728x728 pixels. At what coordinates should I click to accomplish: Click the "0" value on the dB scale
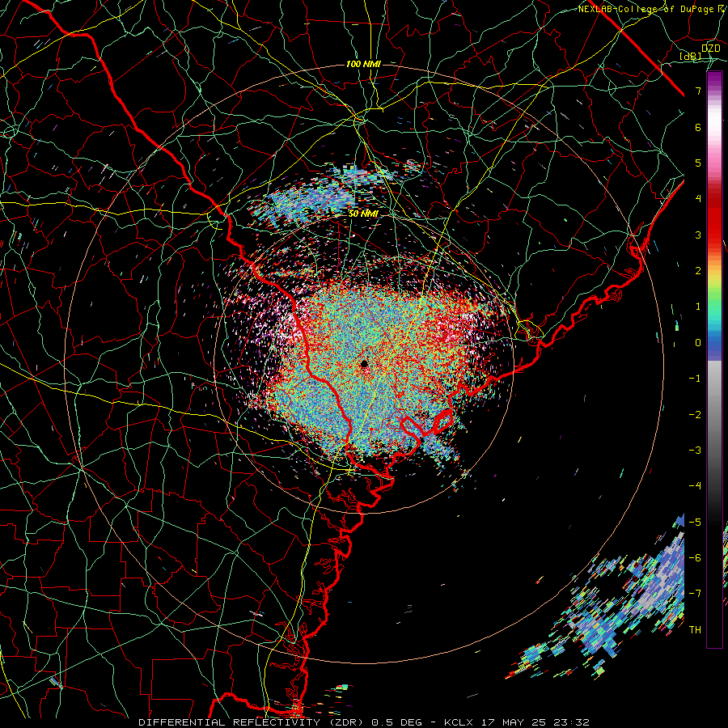coord(698,343)
